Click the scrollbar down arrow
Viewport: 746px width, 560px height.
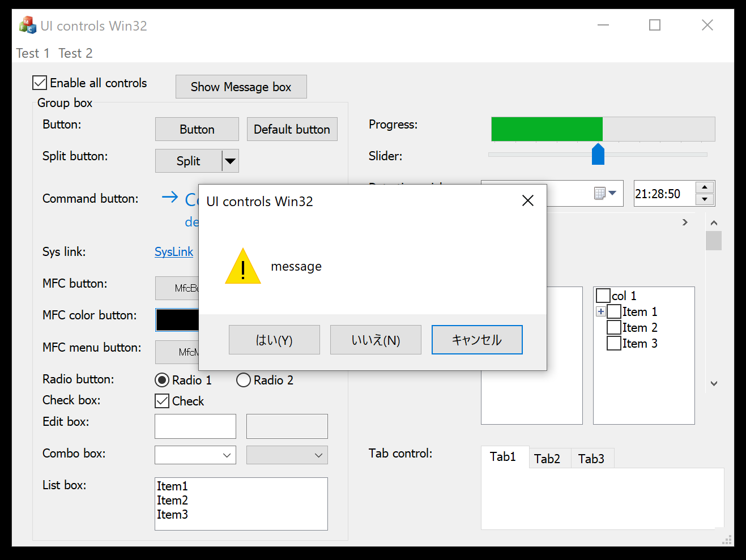[x=714, y=383]
